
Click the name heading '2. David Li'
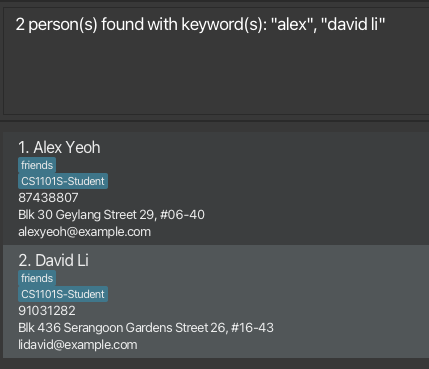[x=53, y=260]
